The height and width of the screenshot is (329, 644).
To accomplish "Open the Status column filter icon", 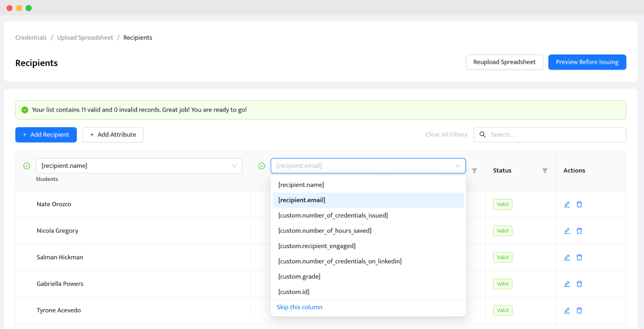I will [544, 171].
